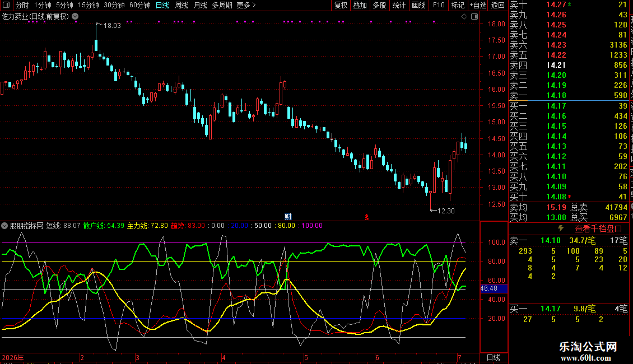633x364 pixels.
Task: Click the 返回 back button
Action: (x=498, y=5)
